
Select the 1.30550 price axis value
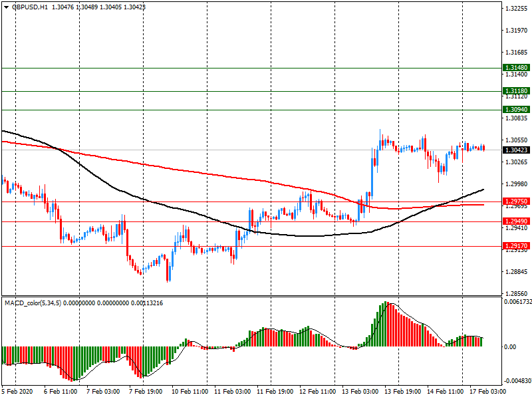click(517, 140)
